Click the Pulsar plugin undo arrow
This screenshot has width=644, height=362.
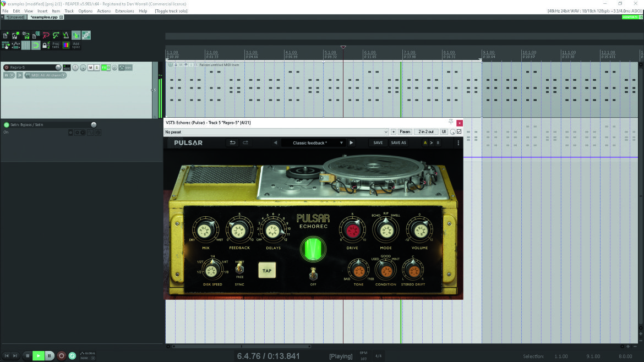tap(232, 143)
